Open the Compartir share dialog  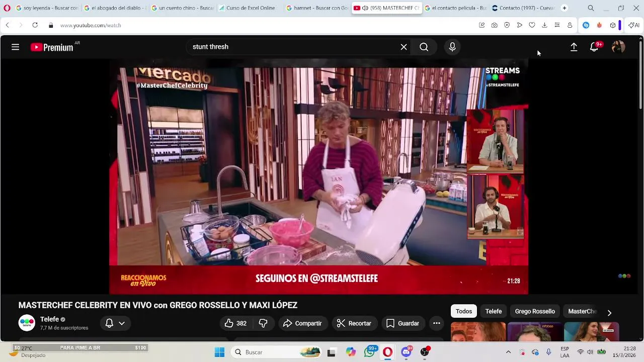302,323
